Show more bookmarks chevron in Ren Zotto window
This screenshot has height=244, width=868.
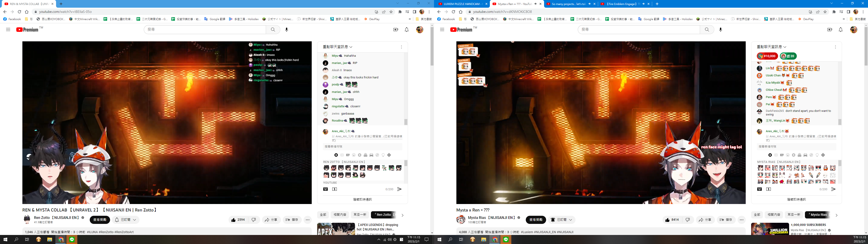pyautogui.click(x=410, y=19)
